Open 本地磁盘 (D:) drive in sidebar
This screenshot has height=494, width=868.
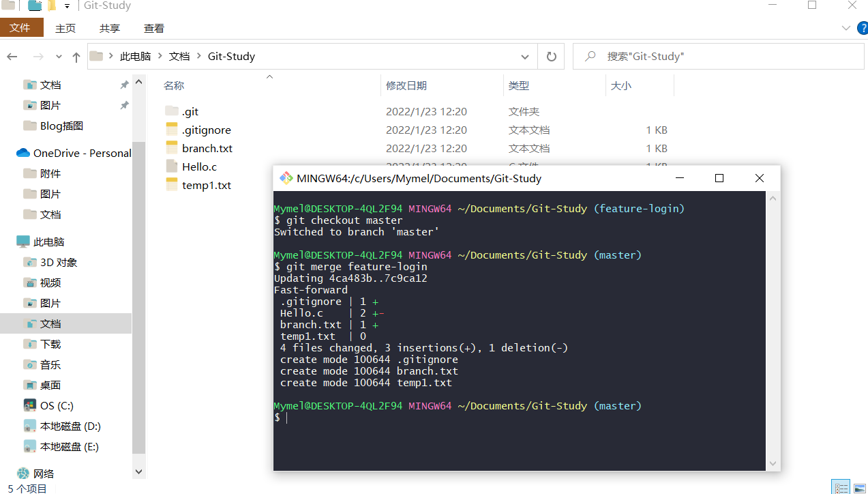tap(62, 426)
